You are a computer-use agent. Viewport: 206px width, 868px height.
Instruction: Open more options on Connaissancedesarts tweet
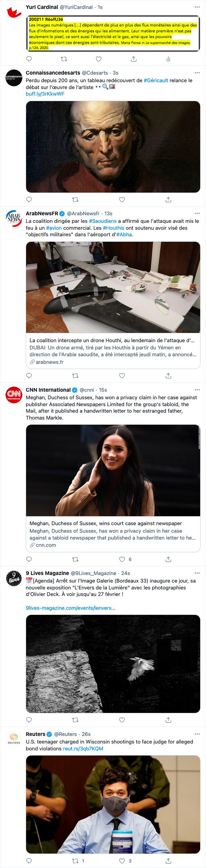197,73
